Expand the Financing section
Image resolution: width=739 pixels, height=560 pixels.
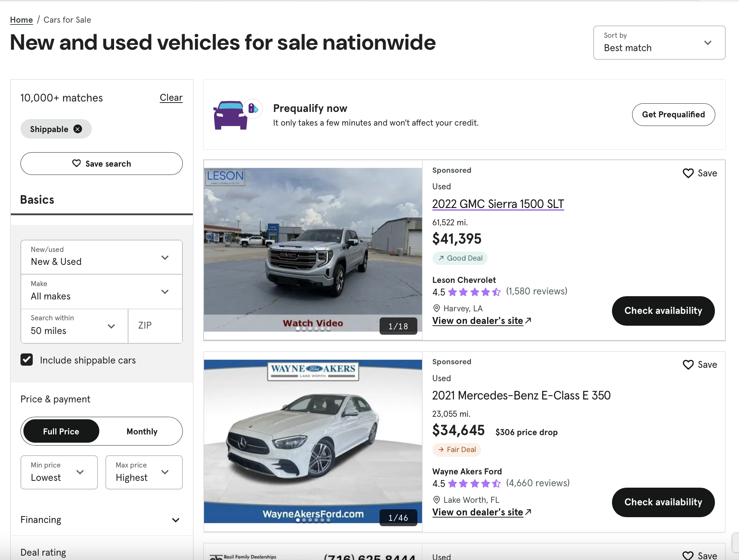click(101, 520)
